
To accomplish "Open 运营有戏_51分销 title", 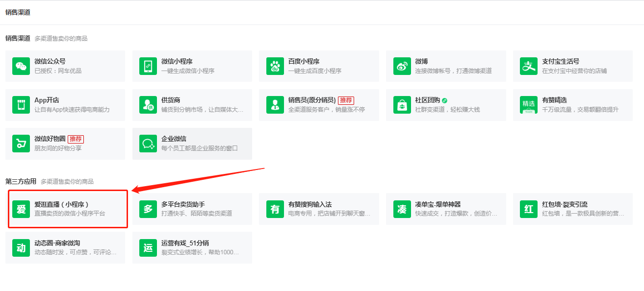I will 185,243.
